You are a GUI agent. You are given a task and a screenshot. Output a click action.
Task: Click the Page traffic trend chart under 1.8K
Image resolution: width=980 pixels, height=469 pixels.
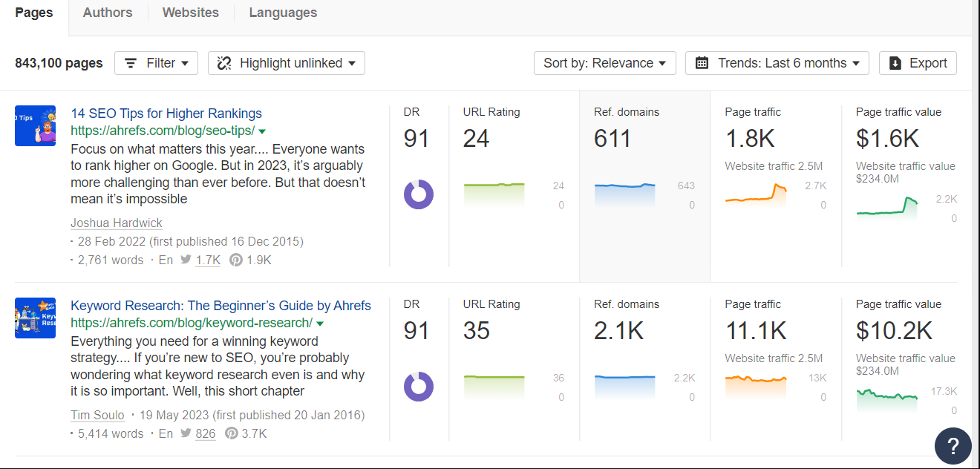756,194
